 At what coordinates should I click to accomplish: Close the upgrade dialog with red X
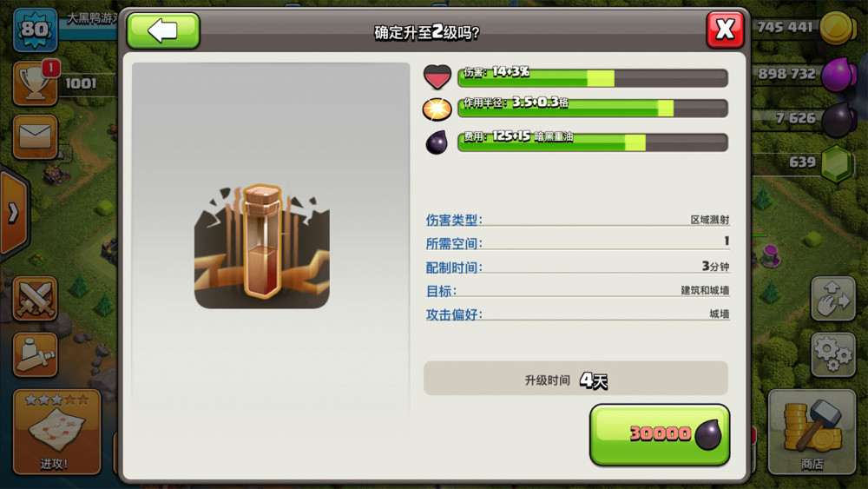[x=725, y=30]
